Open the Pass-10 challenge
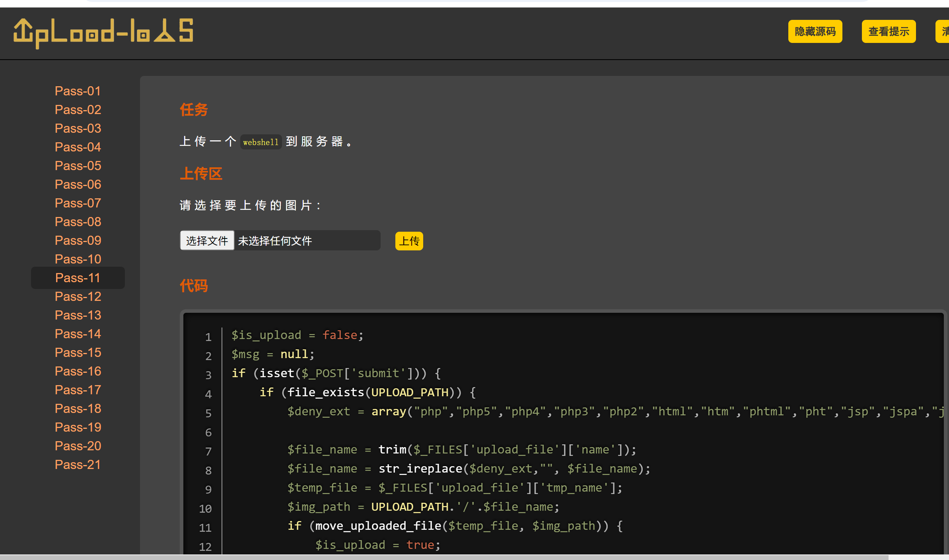This screenshot has width=949, height=560. click(x=78, y=259)
